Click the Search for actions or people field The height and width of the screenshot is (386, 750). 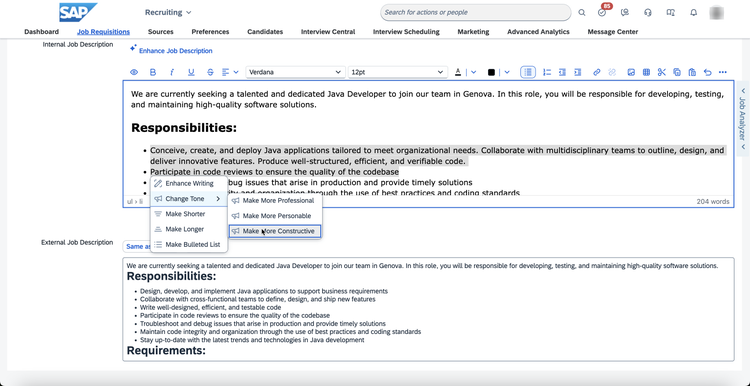(475, 12)
